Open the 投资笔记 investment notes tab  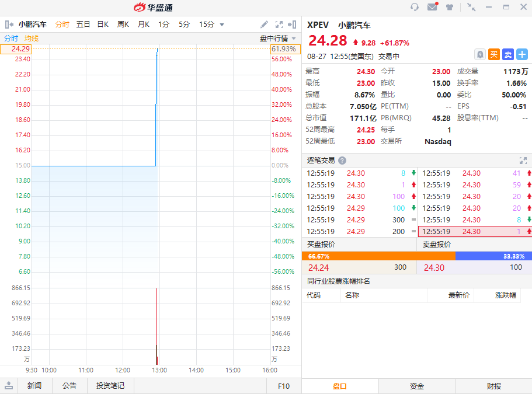pyautogui.click(x=110, y=385)
